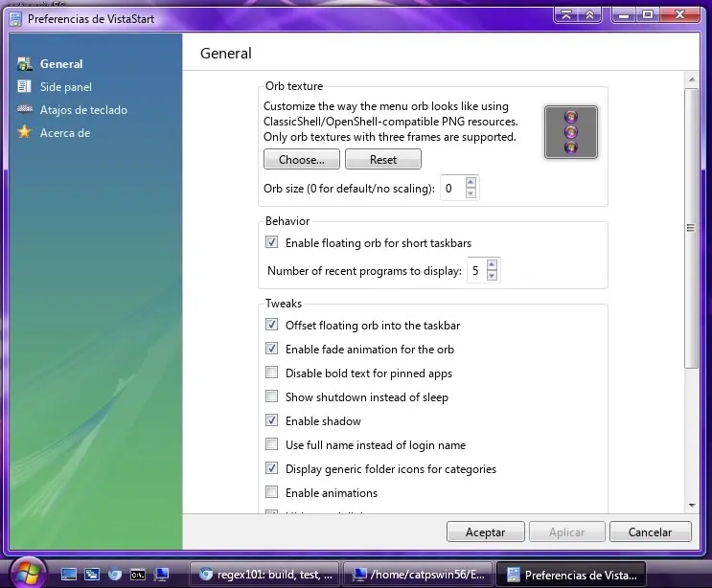Image resolution: width=712 pixels, height=588 pixels.
Task: Click the scrollbar down arrow
Action: click(x=692, y=505)
